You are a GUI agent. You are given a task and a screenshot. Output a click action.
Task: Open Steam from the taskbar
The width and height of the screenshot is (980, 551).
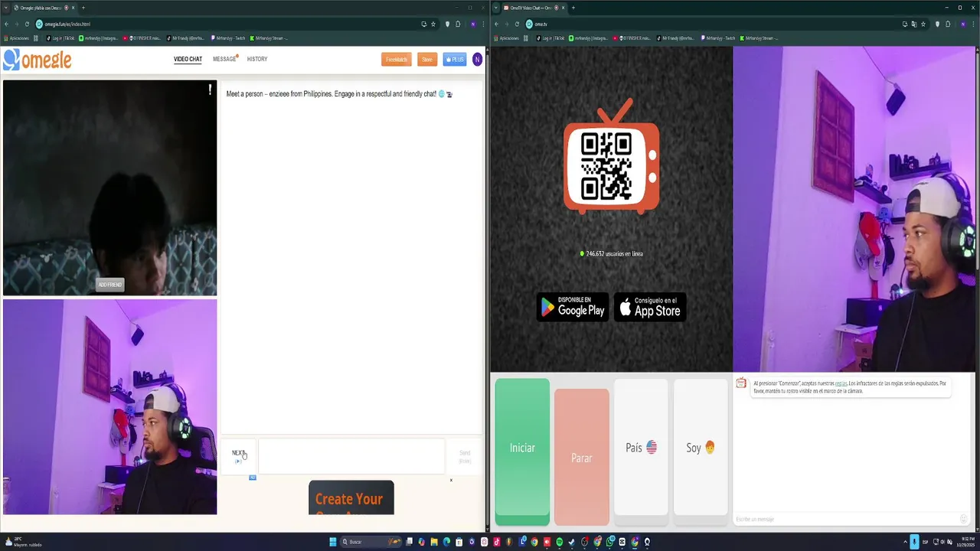pos(571,542)
